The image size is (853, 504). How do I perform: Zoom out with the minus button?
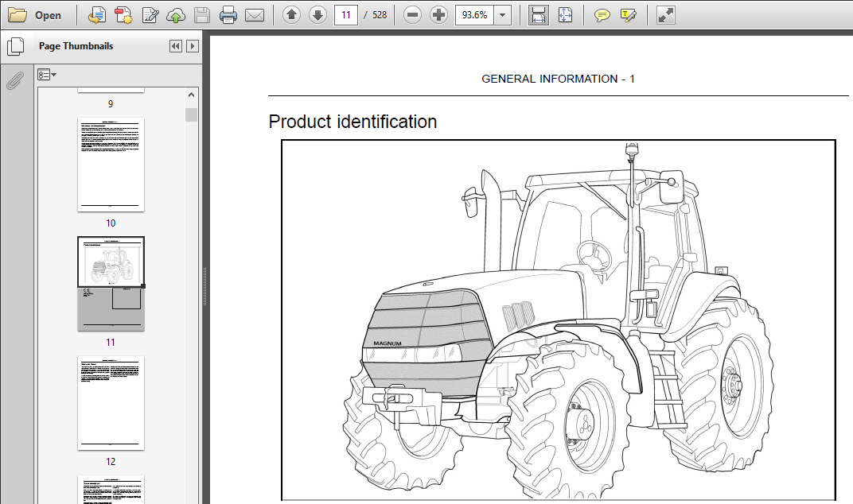[412, 15]
